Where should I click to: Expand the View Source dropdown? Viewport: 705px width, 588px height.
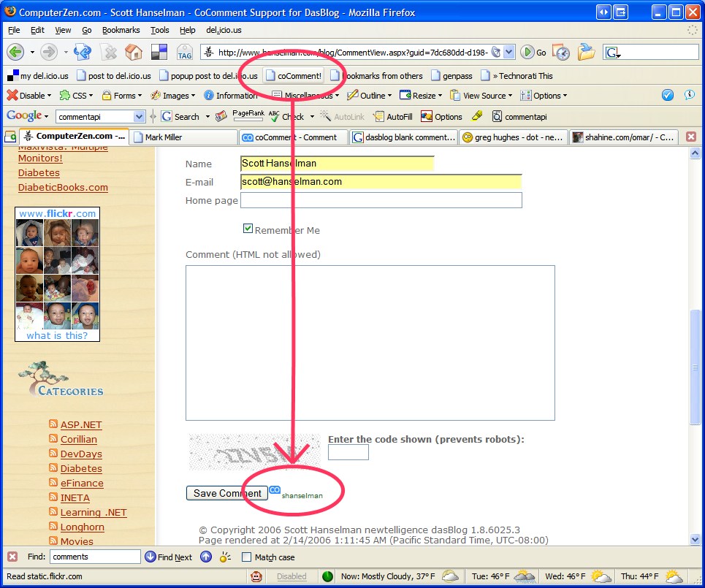(x=481, y=95)
